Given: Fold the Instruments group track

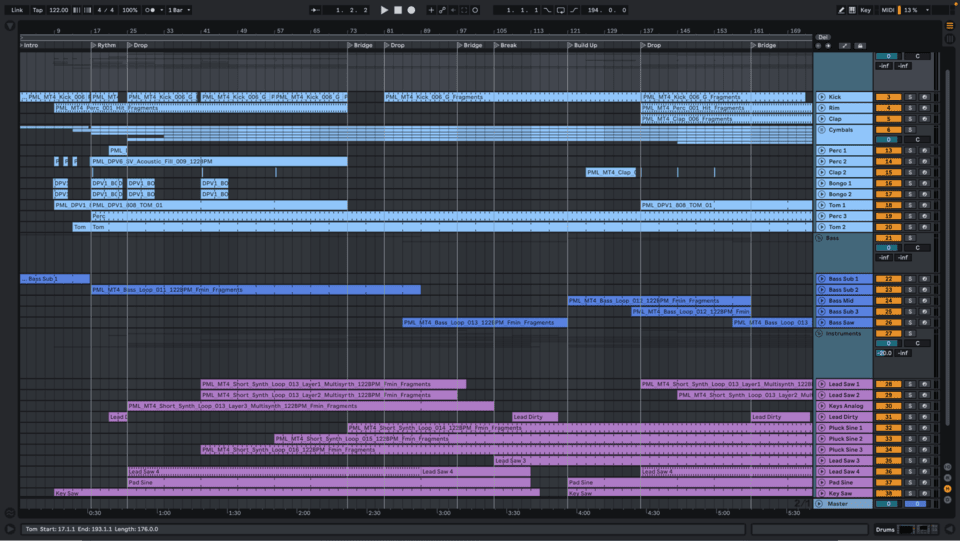Looking at the screenshot, I should 819,333.
